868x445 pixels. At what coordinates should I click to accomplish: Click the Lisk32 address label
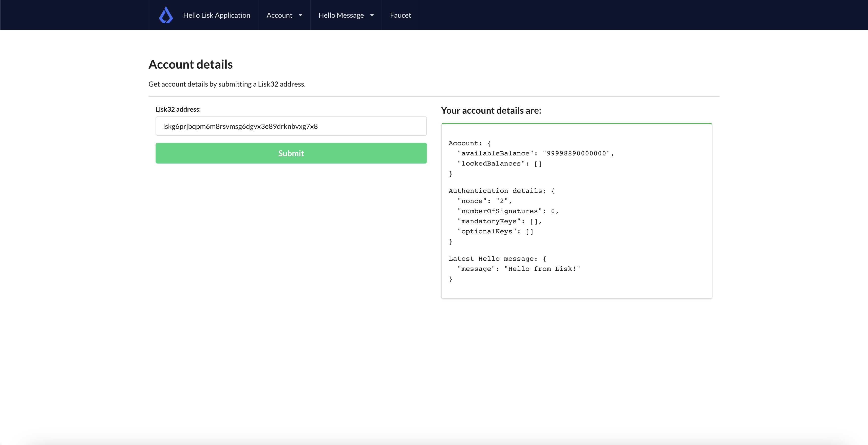coord(178,109)
